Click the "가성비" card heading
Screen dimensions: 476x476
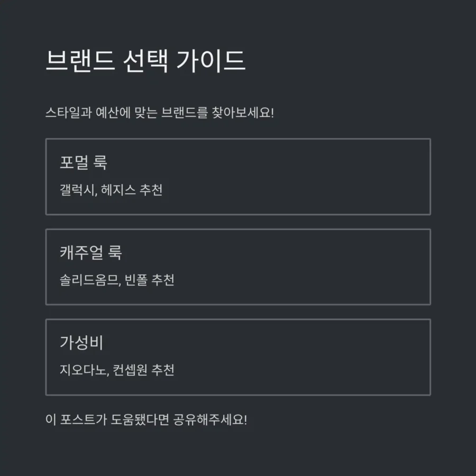point(81,343)
